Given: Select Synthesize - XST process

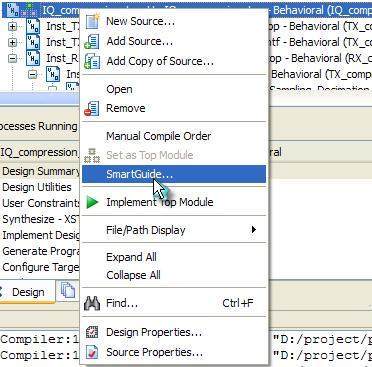Looking at the screenshot, I should pyautogui.click(x=41, y=219).
